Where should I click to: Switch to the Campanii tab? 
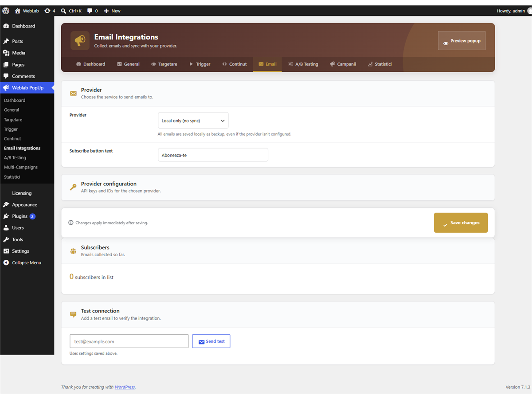pos(343,64)
